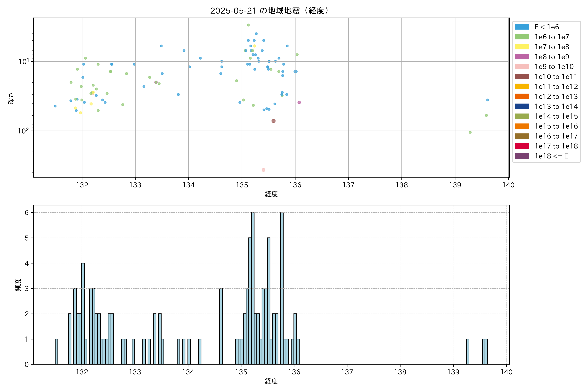Click the green 1e6 to 1e7 swatch

tap(522, 37)
